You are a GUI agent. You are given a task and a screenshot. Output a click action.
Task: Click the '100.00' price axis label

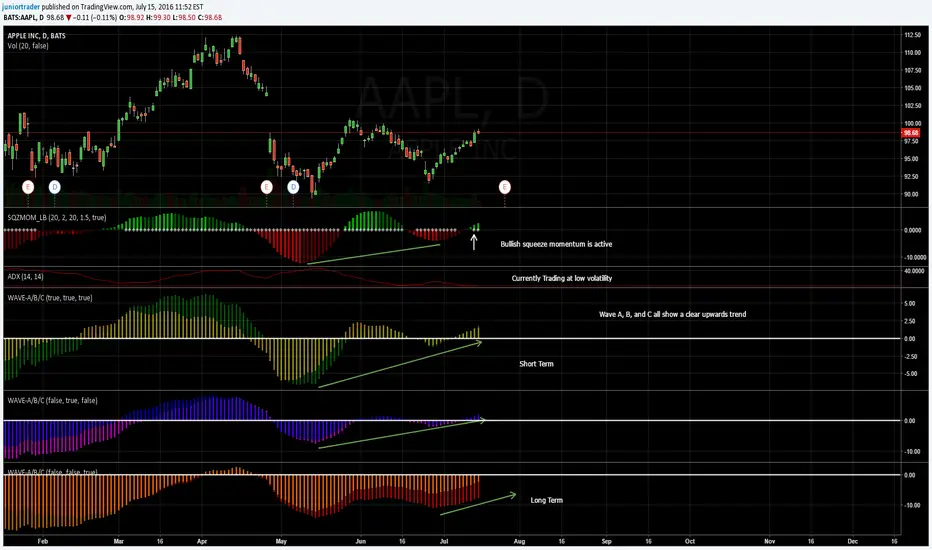[x=912, y=124]
